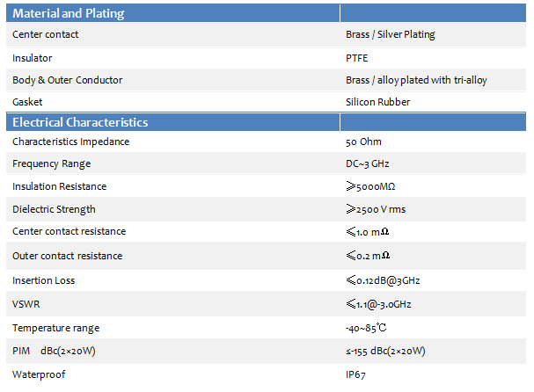
Task: Click the Material and Plating header
Action: [x=69, y=13]
